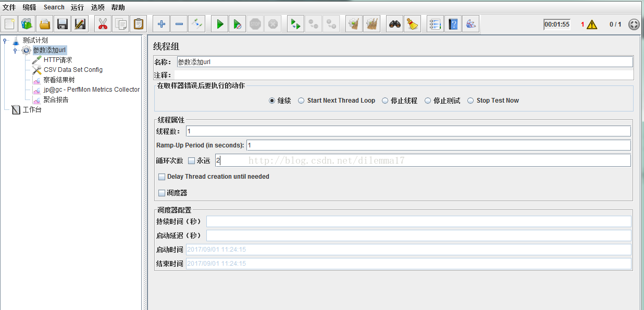This screenshot has height=310, width=644.
Task: Select the 察看结果树 tree item
Action: coord(59,80)
